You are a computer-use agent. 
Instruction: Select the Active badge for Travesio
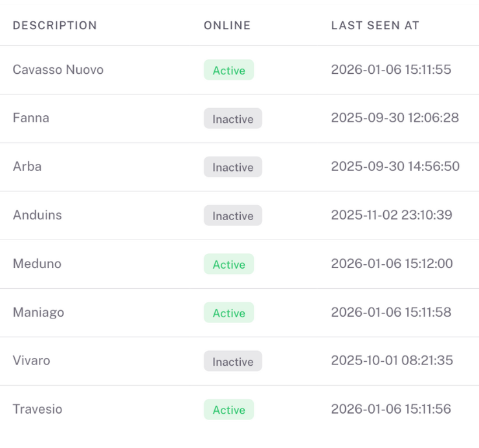228,410
